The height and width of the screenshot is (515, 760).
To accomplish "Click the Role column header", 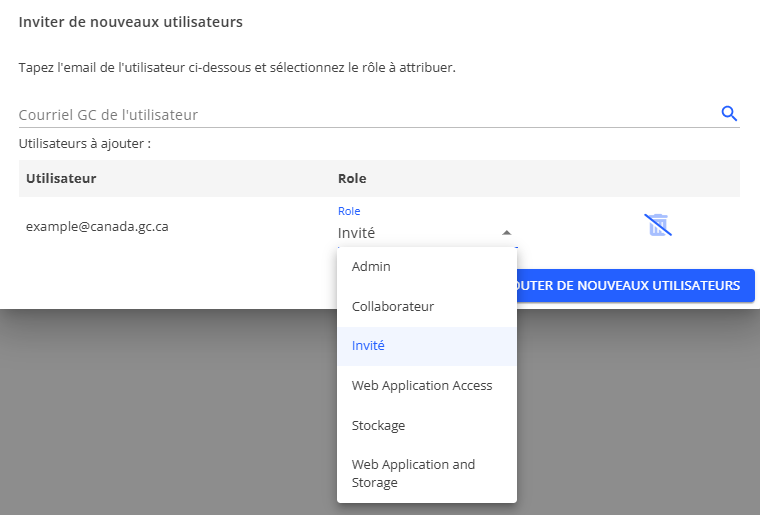I will 352,178.
